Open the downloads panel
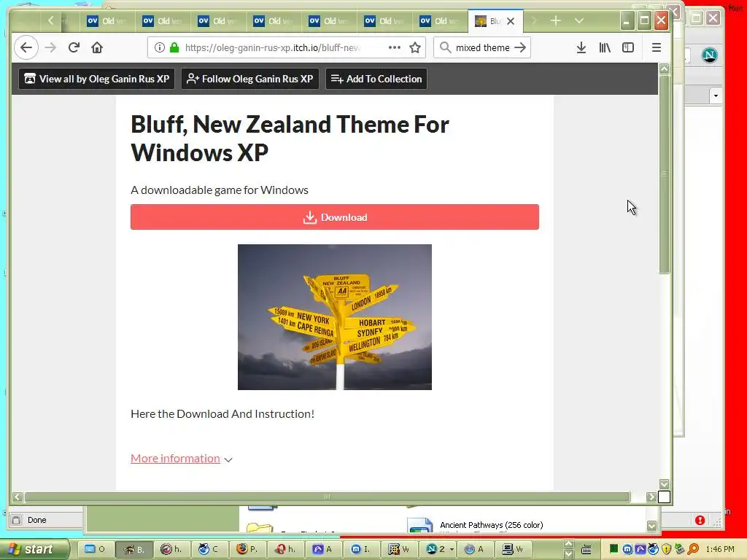 click(x=581, y=47)
